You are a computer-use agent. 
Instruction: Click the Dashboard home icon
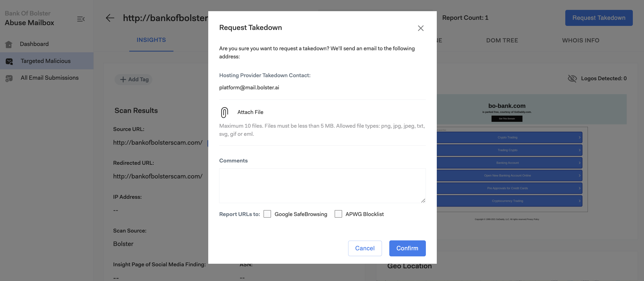(x=9, y=44)
